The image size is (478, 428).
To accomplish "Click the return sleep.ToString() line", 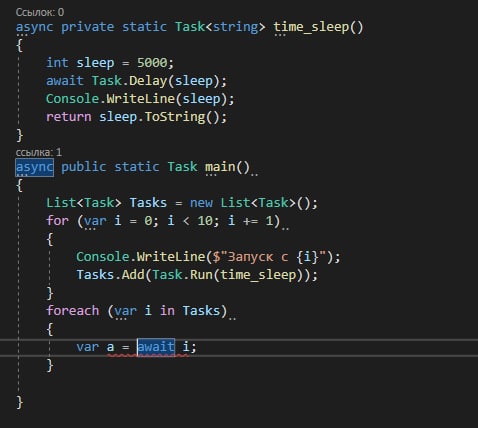I will (x=136, y=117).
